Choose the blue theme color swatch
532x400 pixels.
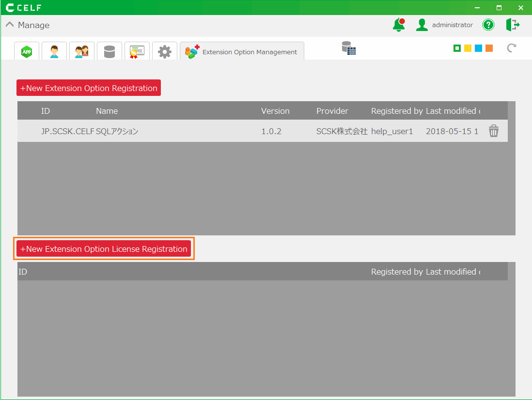478,48
